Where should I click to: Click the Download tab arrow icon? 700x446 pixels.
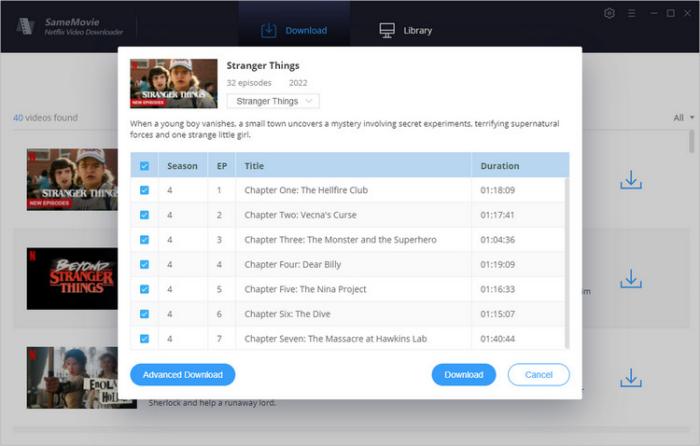pyautogui.click(x=268, y=30)
